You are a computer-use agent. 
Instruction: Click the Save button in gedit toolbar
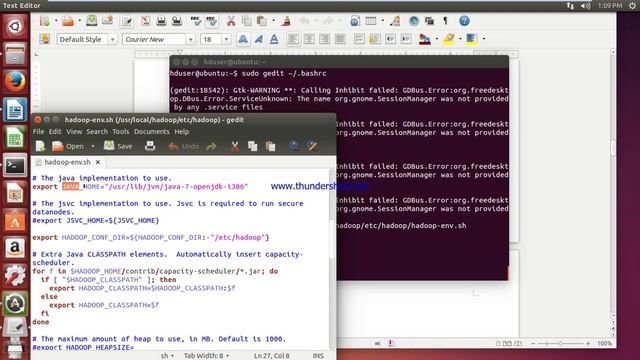click(118, 146)
